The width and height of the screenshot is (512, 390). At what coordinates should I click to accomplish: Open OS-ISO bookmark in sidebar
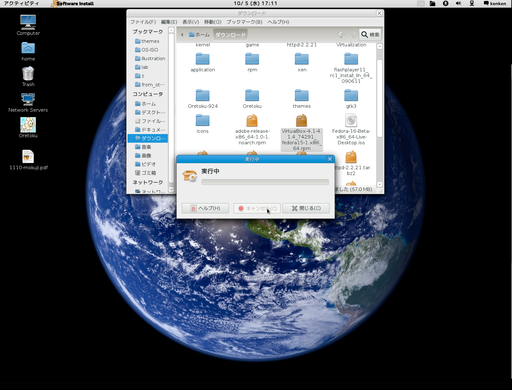click(x=147, y=50)
